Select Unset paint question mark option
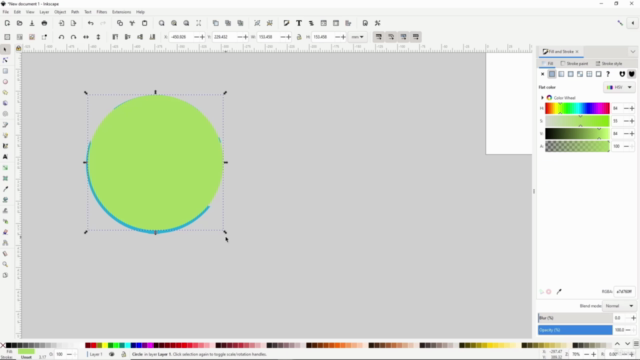Screen dimensions: 640x360 (x=608, y=74)
